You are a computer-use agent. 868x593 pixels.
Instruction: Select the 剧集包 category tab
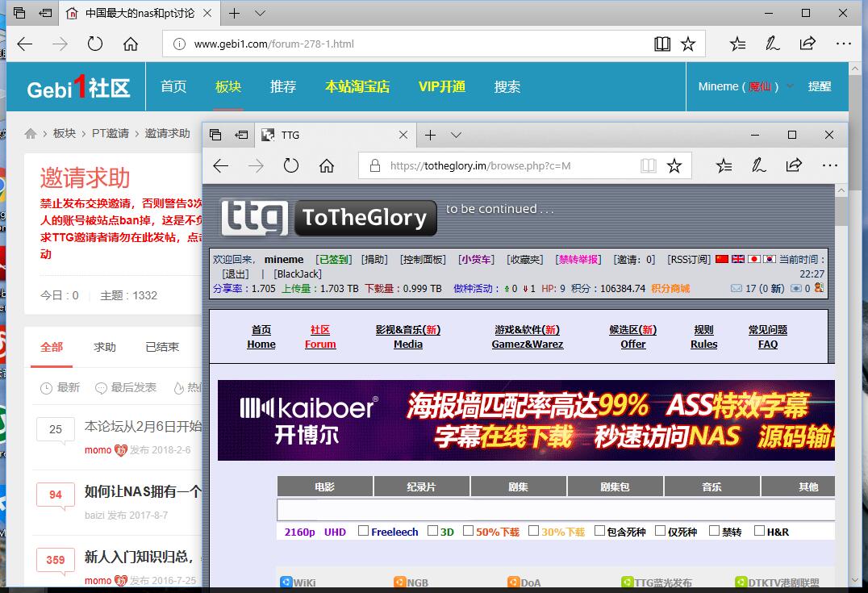pos(615,487)
